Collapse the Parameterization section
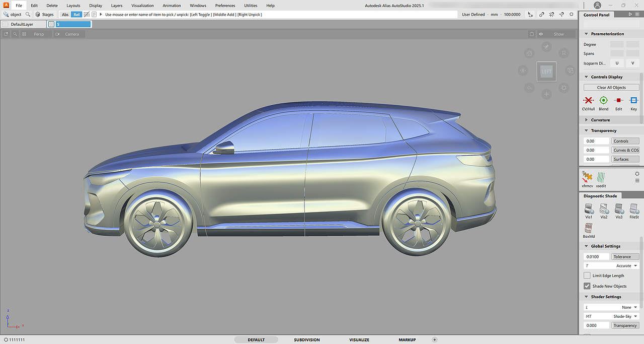Viewport: 644px width, 344px height. (x=586, y=34)
